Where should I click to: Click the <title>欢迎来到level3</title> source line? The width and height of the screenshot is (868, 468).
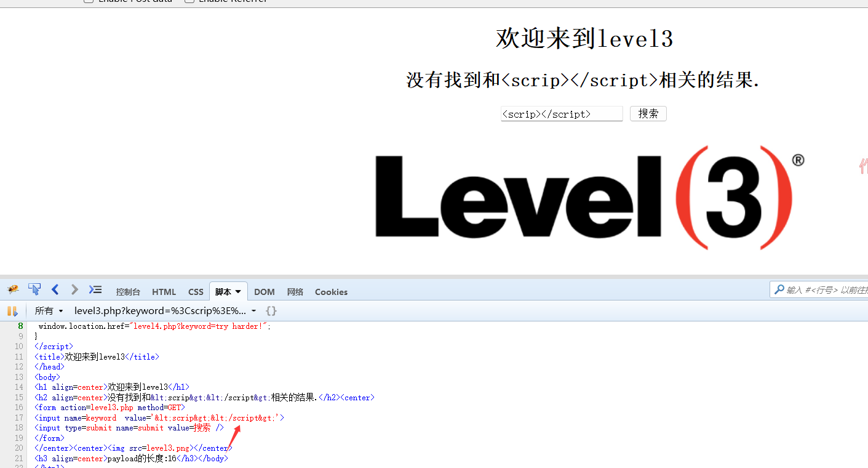[97, 357]
